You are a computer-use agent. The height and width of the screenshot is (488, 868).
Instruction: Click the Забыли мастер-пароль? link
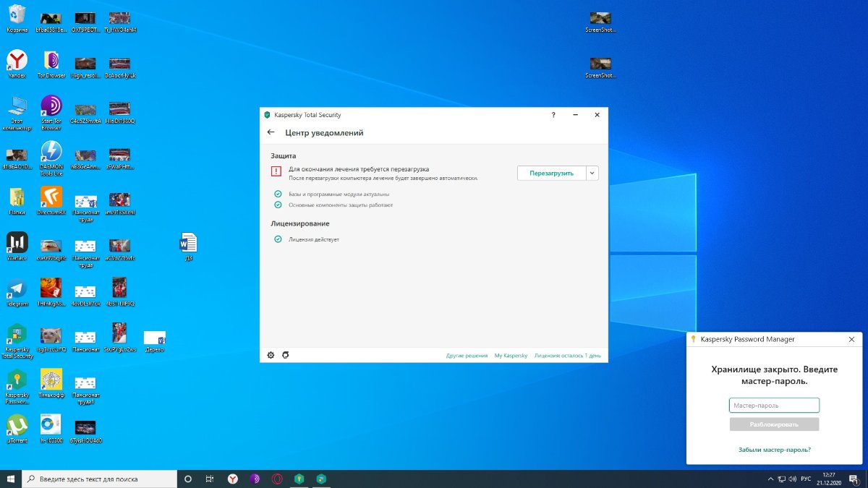(x=774, y=450)
